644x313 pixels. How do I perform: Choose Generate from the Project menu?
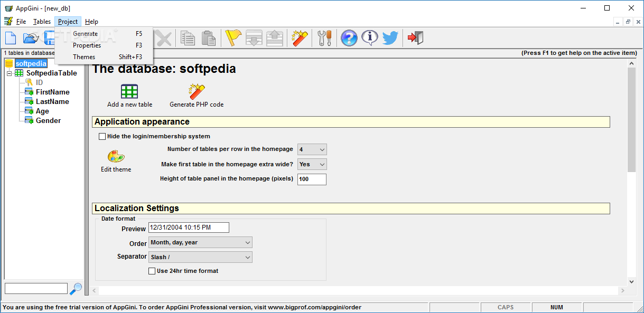(104, 34)
